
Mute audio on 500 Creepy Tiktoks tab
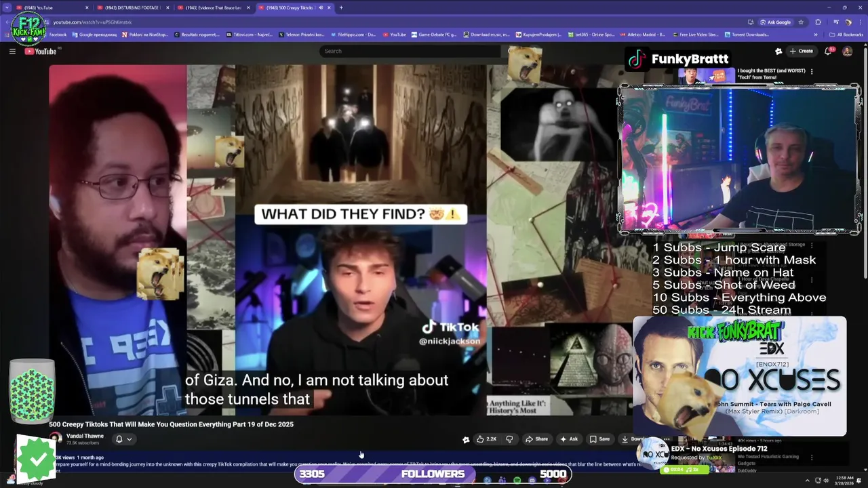[x=321, y=7]
